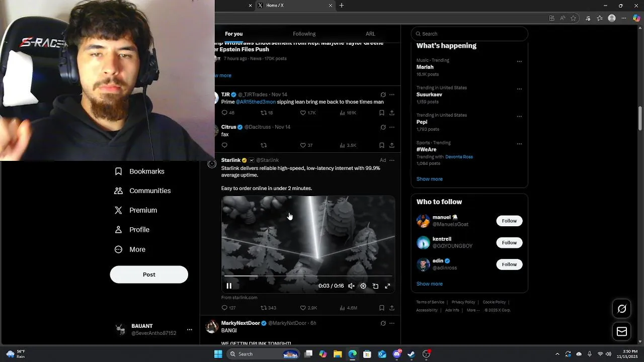Viewport: 644px width, 362px height.
Task: Open options for #WeAre trend
Action: pos(519,144)
